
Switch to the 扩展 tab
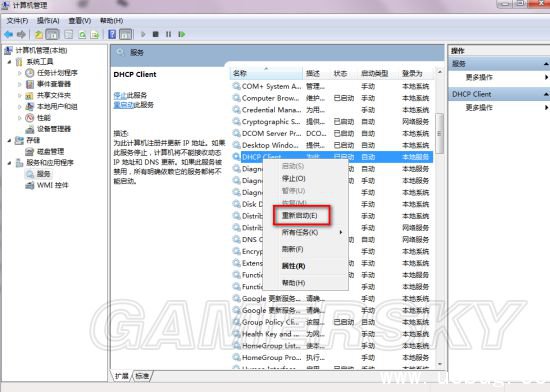(x=122, y=376)
